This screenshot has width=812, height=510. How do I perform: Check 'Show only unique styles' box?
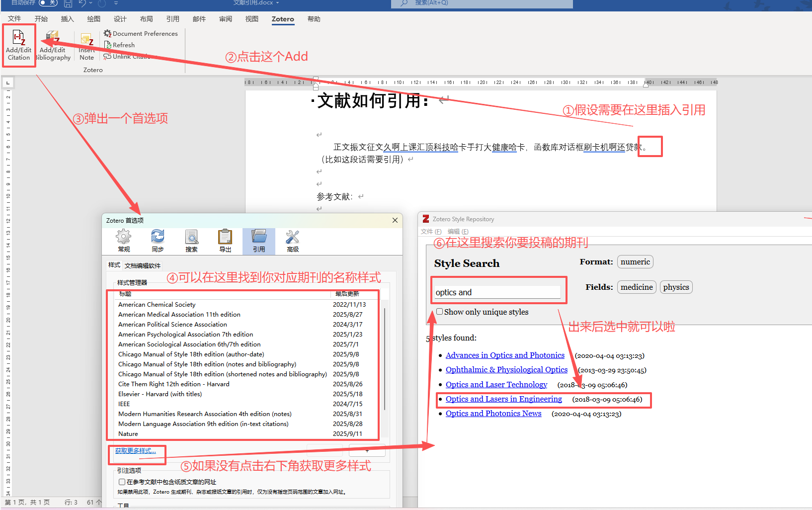tap(439, 312)
